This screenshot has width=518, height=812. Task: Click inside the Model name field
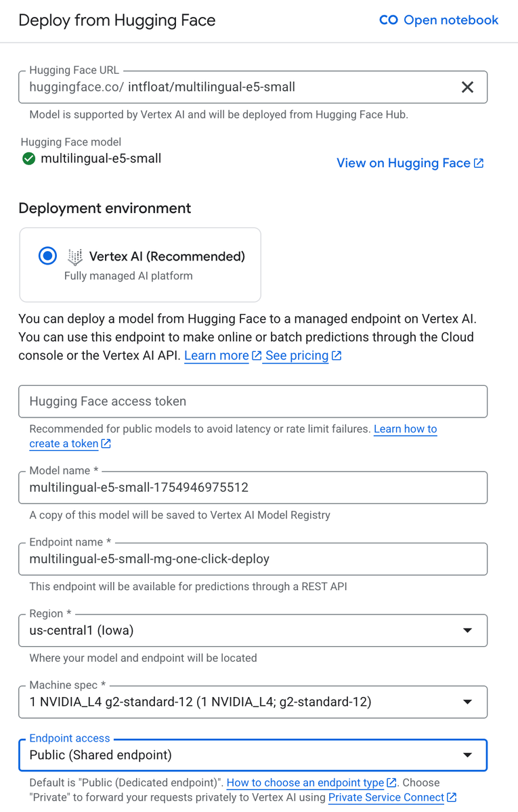click(253, 487)
